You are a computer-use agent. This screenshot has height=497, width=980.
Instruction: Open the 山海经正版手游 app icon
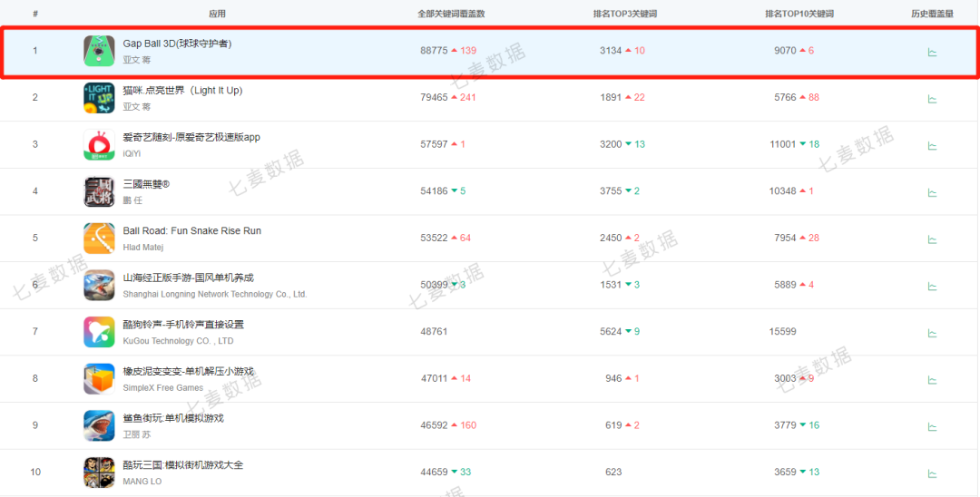(x=100, y=285)
